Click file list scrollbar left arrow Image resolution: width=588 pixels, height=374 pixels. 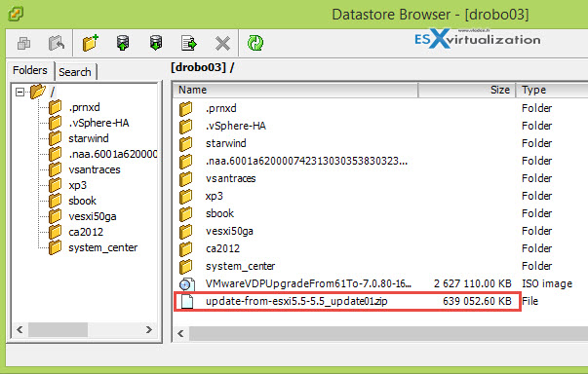[x=180, y=333]
